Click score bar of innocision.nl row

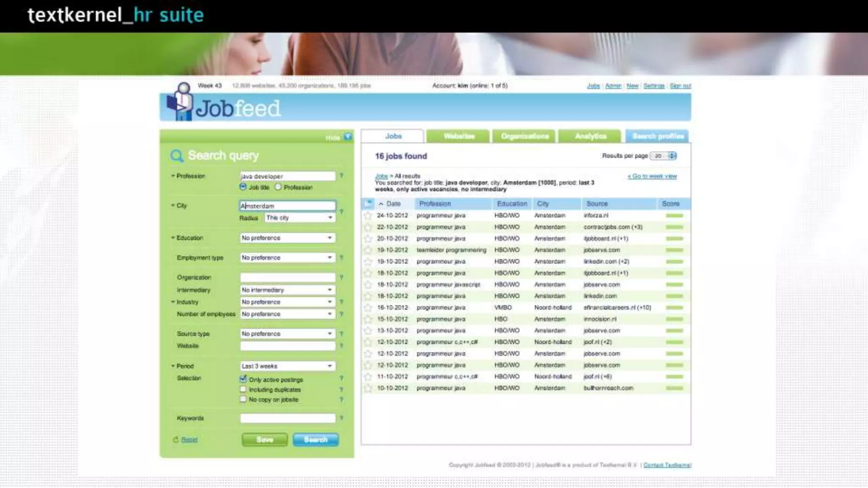(x=674, y=319)
